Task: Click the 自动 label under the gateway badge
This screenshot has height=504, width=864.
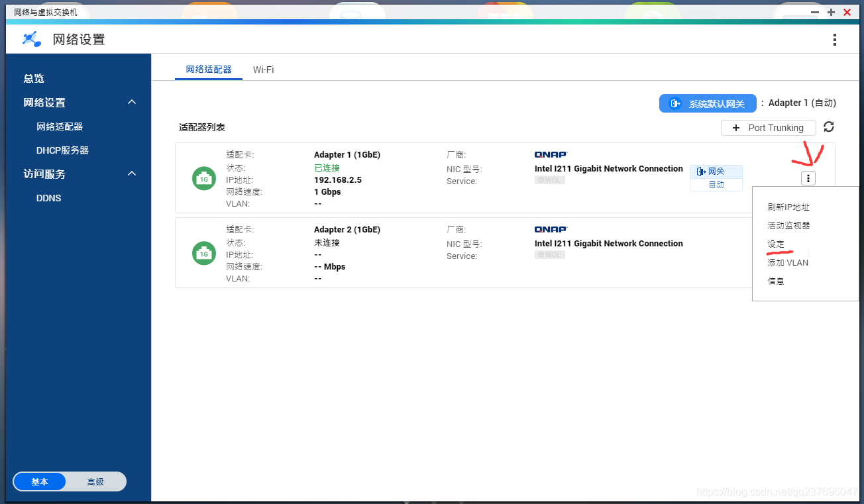Action: click(x=716, y=184)
